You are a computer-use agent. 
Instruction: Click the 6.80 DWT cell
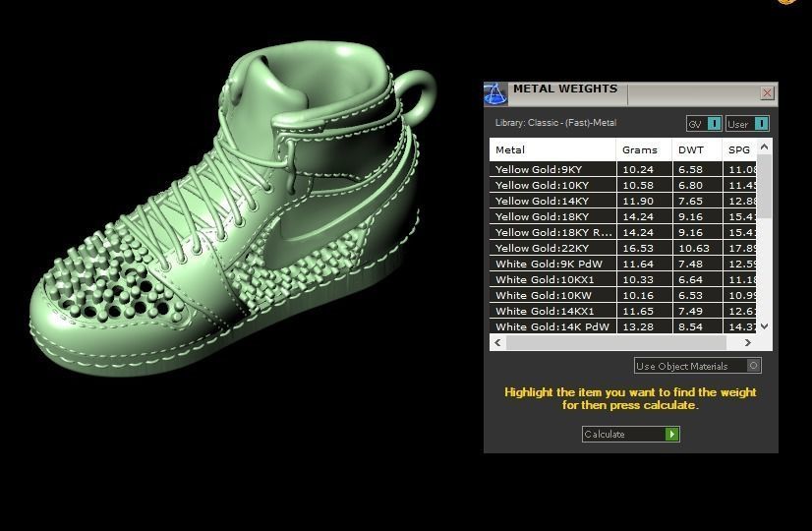point(697,185)
